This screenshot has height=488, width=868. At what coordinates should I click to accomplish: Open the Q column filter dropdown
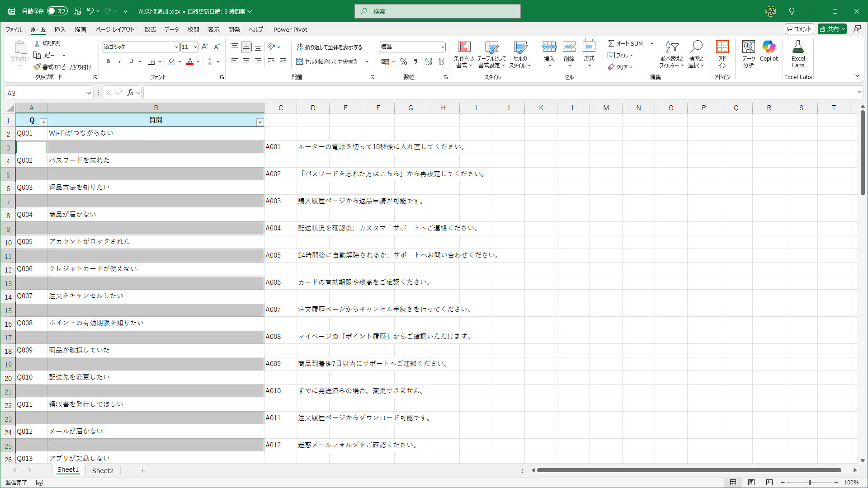point(44,122)
